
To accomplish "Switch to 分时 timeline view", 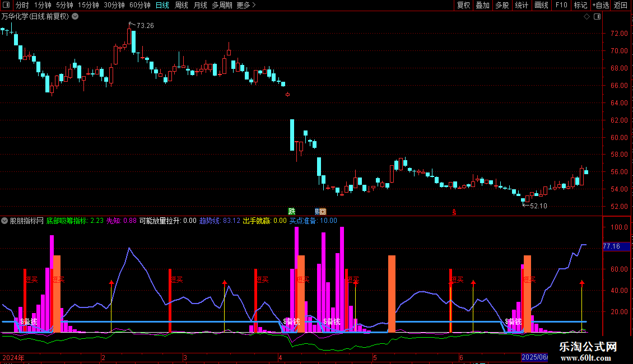I will click(x=22, y=5).
